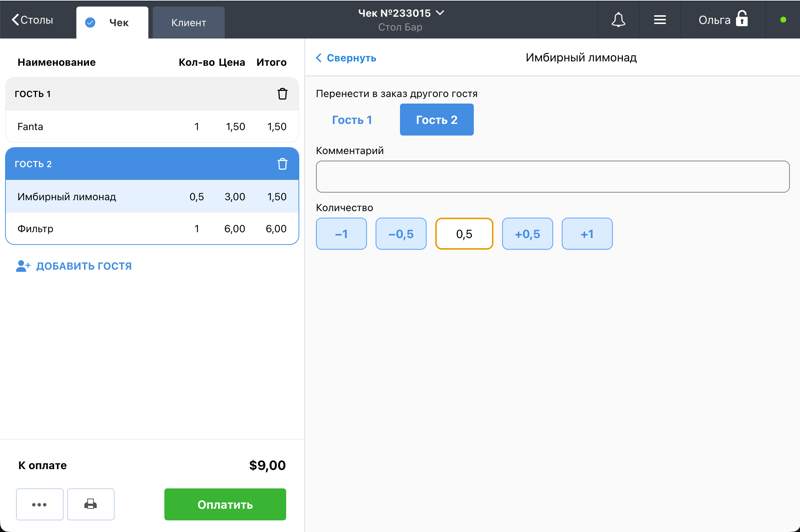
Task: Click the $9,00 total amount
Action: [267, 465]
